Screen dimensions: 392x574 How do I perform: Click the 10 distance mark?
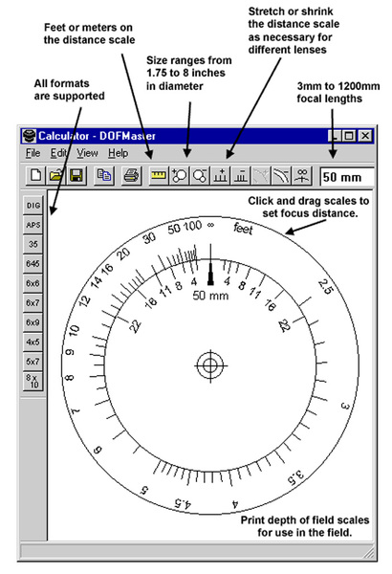[x=75, y=331]
